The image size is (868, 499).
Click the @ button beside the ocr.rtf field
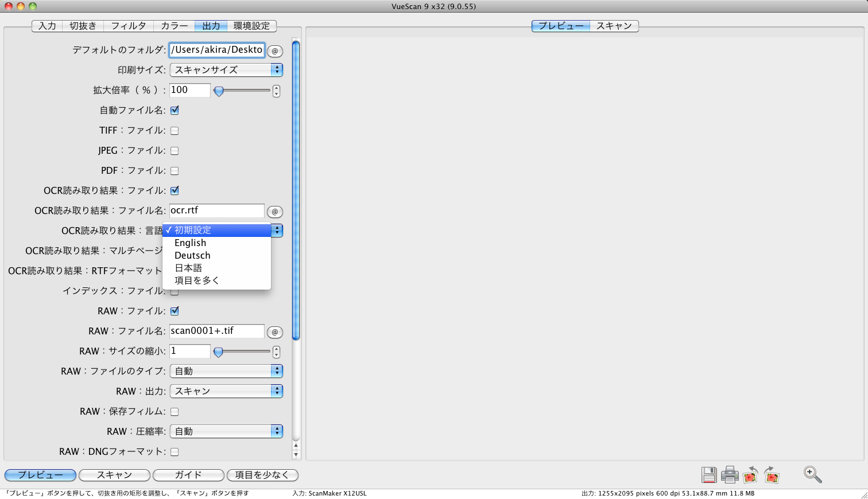click(x=275, y=212)
